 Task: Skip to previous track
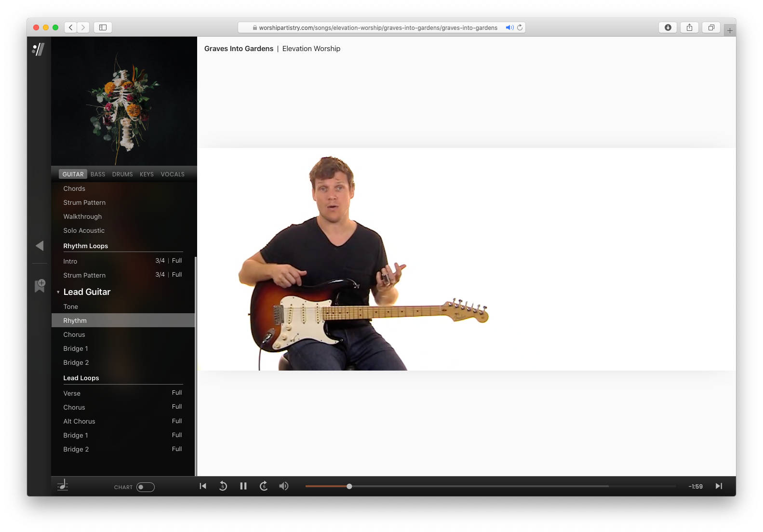[x=203, y=486]
